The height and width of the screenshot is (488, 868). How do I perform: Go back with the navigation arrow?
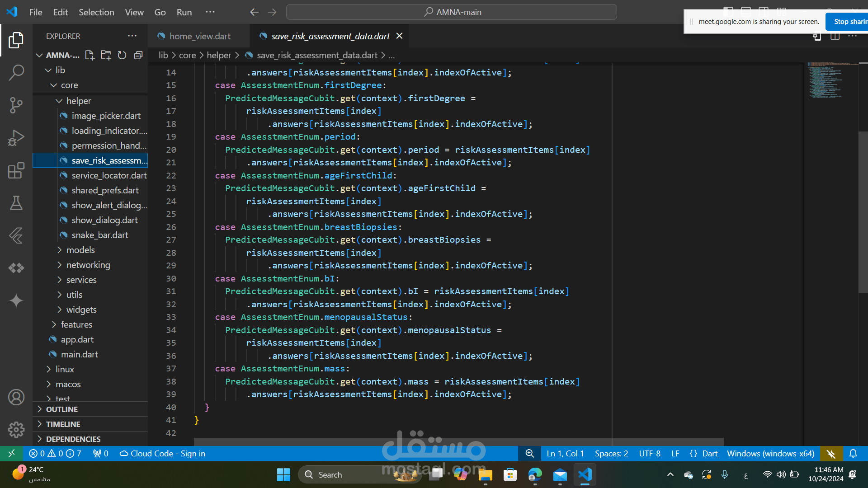[x=255, y=12]
